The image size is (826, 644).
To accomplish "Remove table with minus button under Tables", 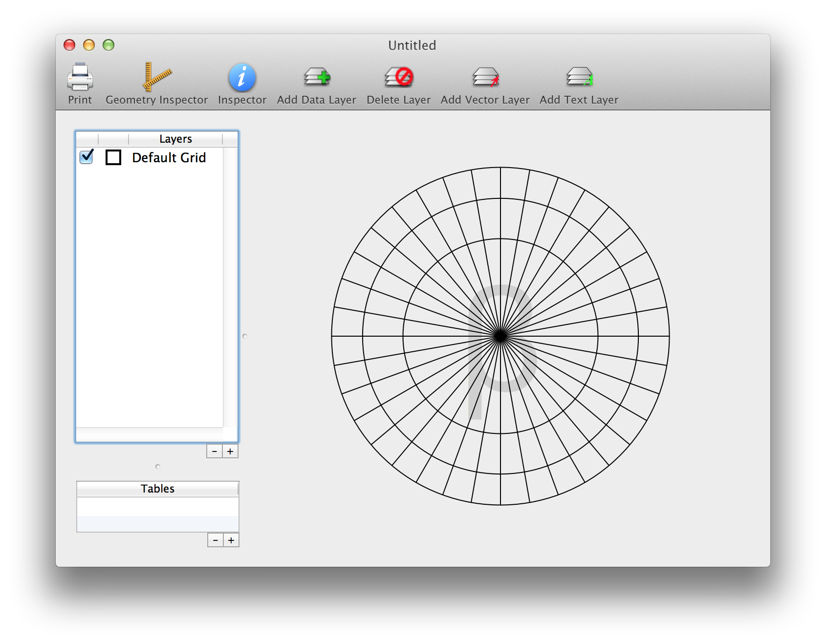I will tap(216, 540).
